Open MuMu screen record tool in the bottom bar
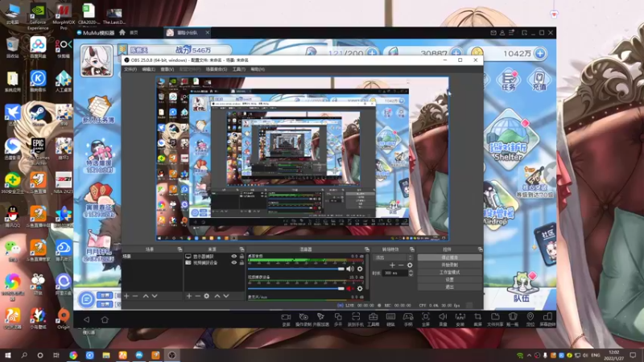 [x=286, y=319]
